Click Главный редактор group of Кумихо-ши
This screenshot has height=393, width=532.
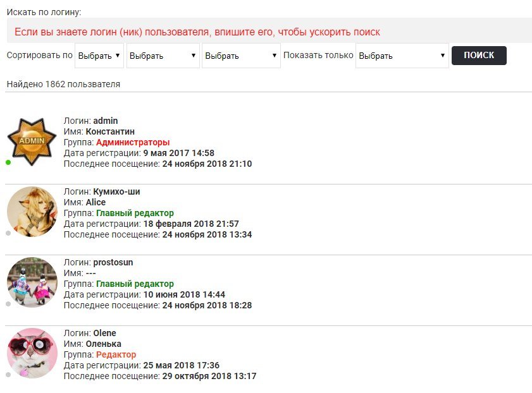[x=135, y=213]
